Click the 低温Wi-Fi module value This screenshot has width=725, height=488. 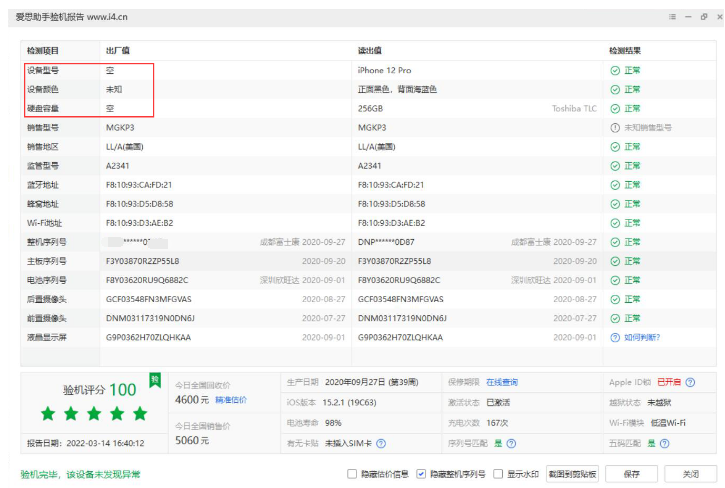tap(668, 423)
